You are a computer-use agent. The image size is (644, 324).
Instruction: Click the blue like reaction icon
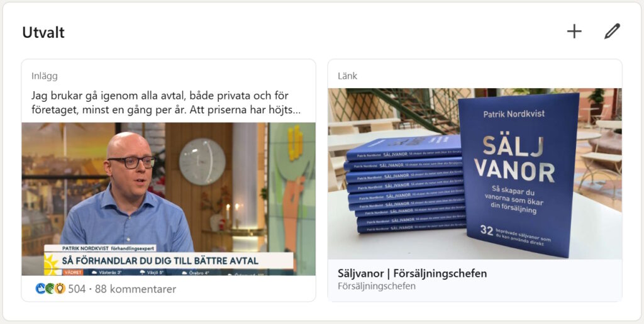pos(40,289)
